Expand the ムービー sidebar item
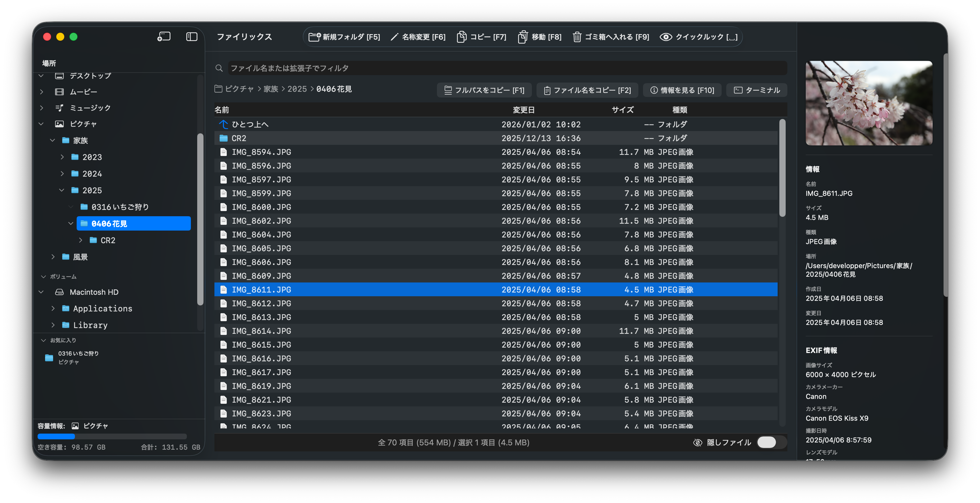Image resolution: width=980 pixels, height=503 pixels. (x=41, y=92)
